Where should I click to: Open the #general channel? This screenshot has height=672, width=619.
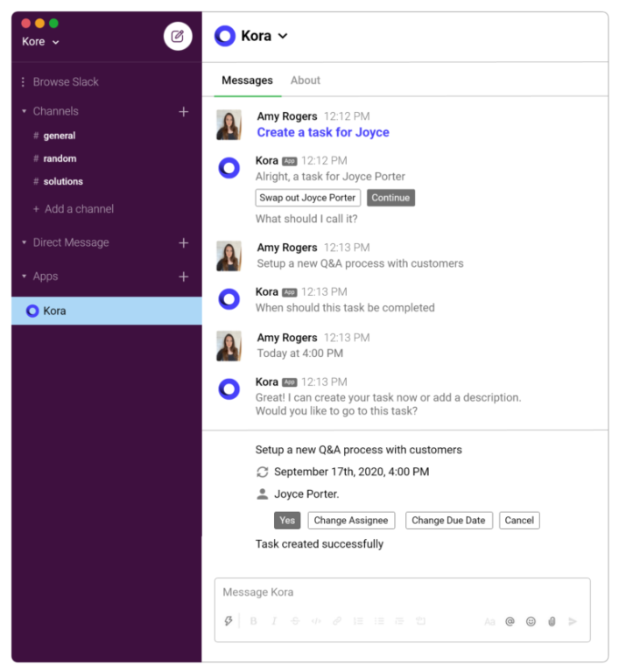(x=60, y=136)
